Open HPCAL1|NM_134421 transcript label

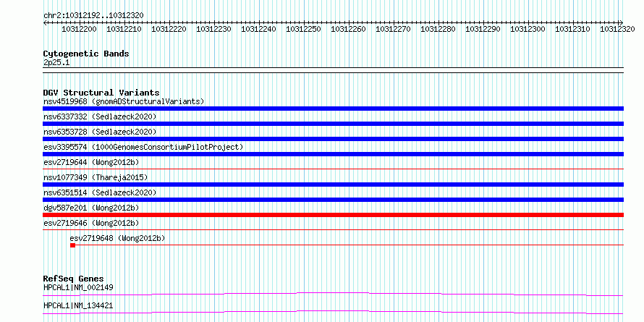[x=78, y=306]
